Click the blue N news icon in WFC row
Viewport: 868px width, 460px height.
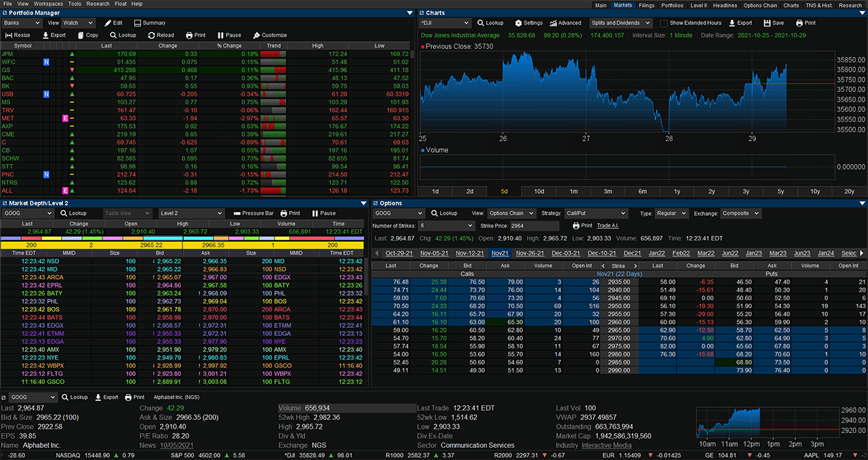(x=46, y=62)
